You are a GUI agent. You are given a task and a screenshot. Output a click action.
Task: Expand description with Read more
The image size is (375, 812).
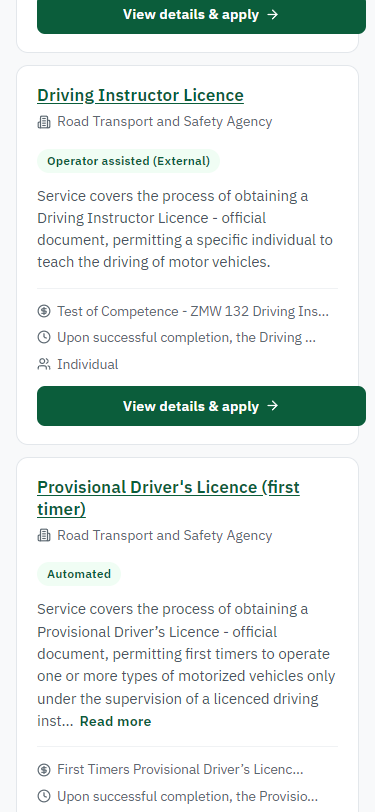(116, 721)
